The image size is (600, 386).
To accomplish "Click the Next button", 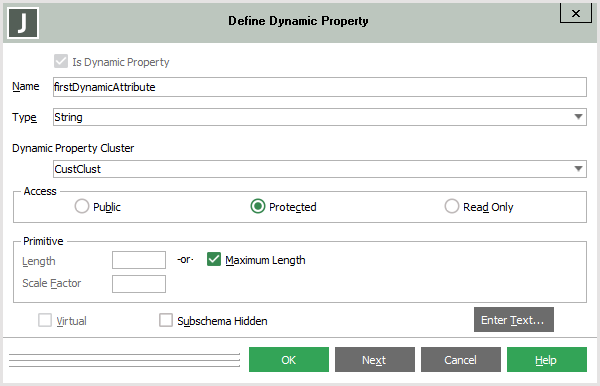I will (x=375, y=360).
